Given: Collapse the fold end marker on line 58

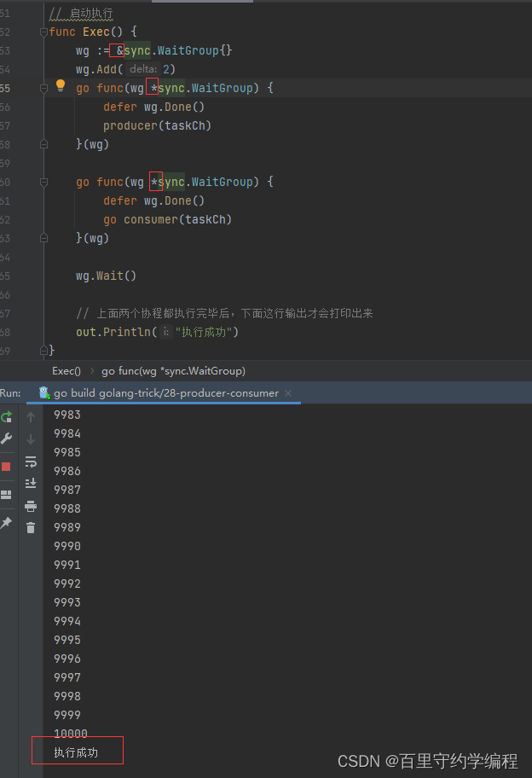Looking at the screenshot, I should (43, 144).
